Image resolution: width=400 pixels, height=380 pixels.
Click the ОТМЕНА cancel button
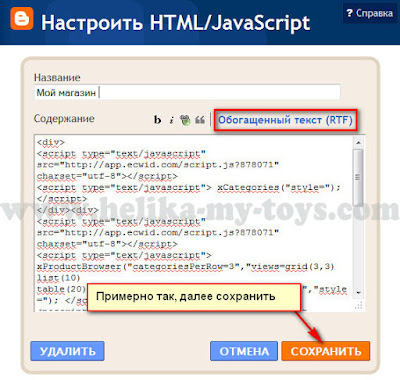pos(244,351)
